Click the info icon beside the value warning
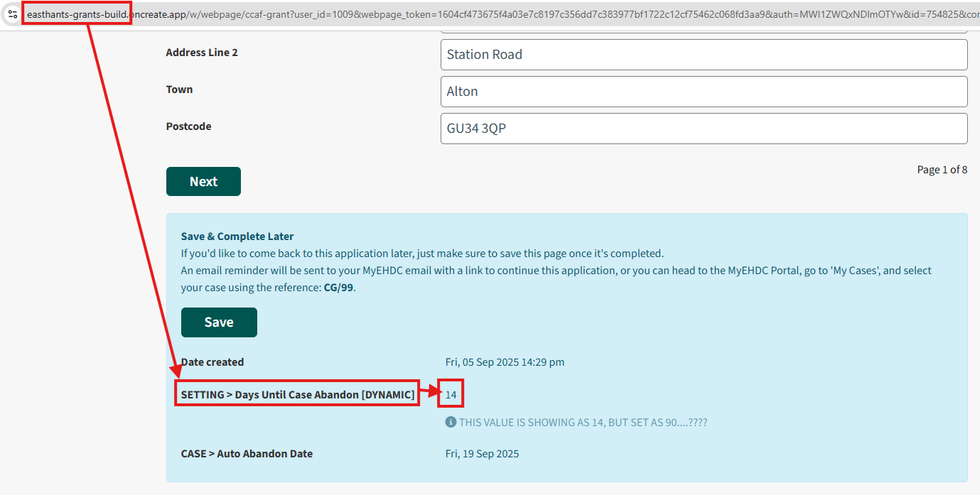Viewport: 980px width, 495px height. click(x=451, y=423)
